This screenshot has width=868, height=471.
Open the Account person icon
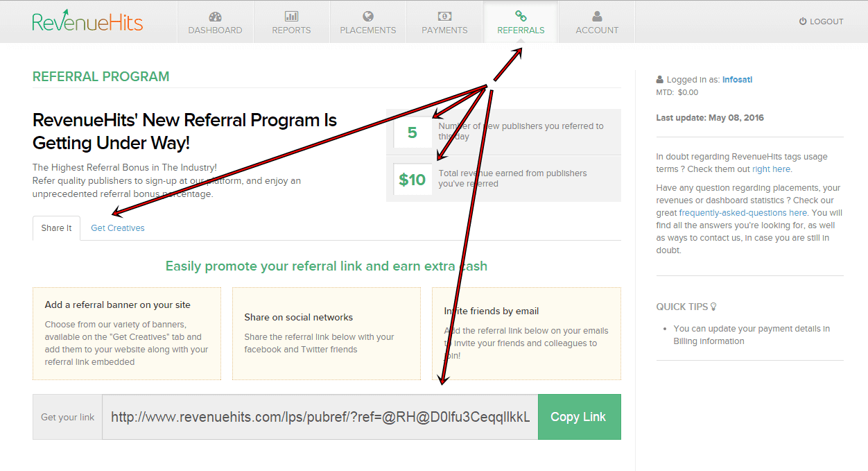coord(597,17)
